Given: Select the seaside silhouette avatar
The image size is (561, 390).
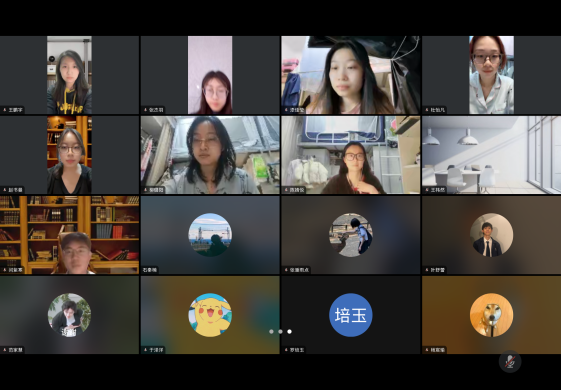Looking at the screenshot, I should point(210,235).
